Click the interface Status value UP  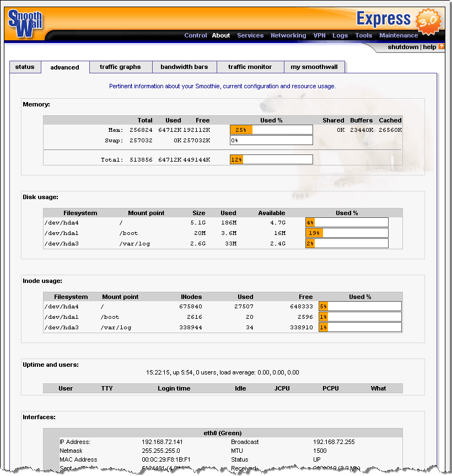[317, 459]
